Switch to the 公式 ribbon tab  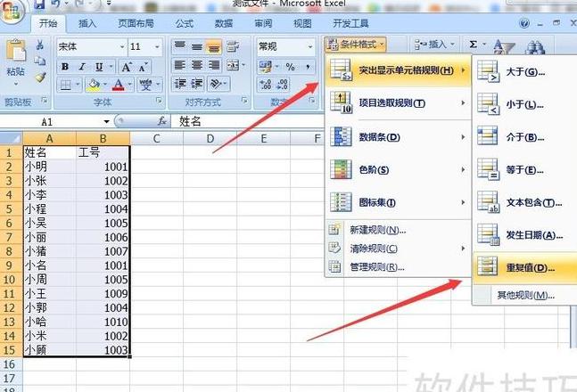coord(185,23)
